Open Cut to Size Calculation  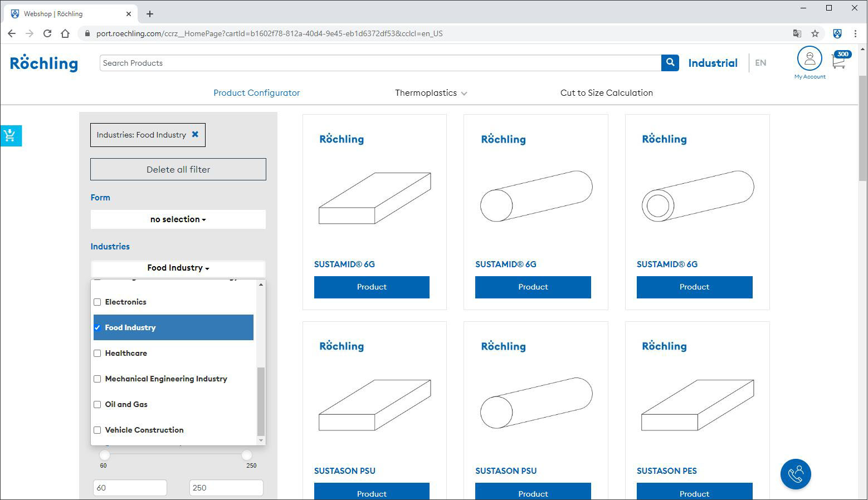[607, 93]
